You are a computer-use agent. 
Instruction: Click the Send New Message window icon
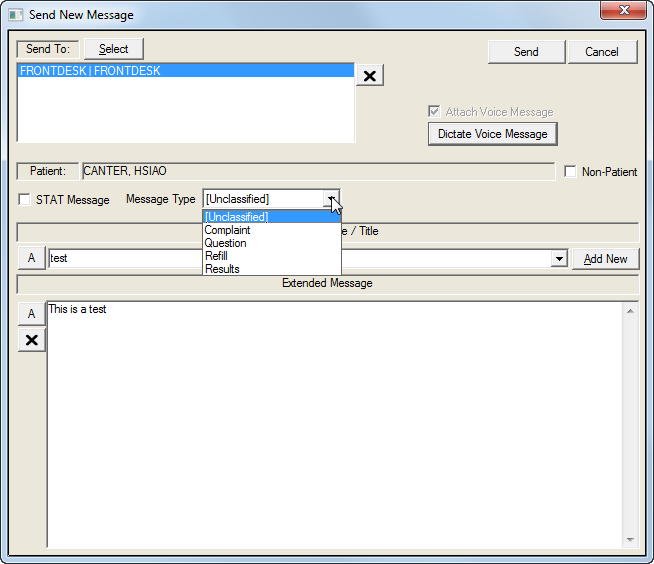(x=16, y=15)
